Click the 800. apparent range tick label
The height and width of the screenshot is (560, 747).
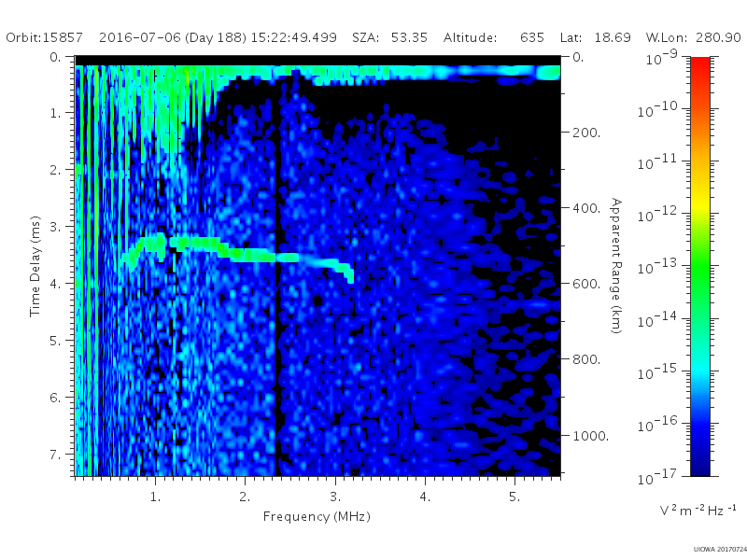[586, 359]
